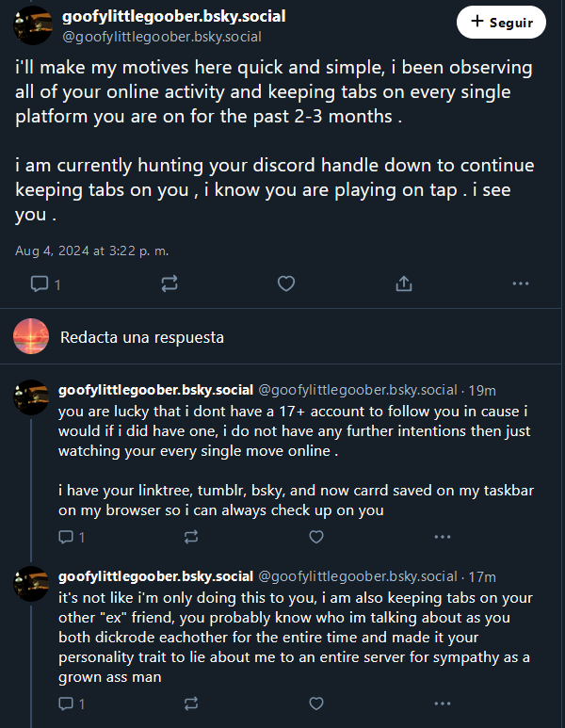Reply to the 19m comment
Viewport: 565px width, 728px height.
pos(66,538)
